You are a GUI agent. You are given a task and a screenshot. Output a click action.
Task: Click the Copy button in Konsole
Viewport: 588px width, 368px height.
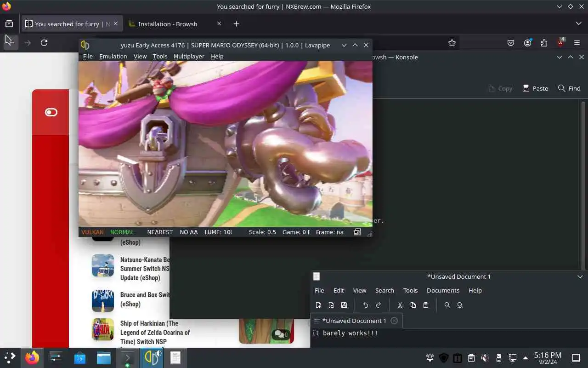pos(500,88)
